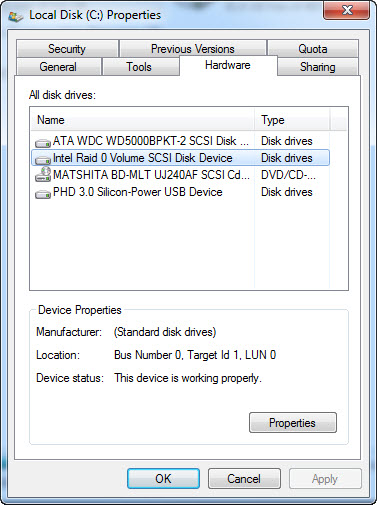377x505 pixels.
Task: Select the Hardware tab
Action: pyautogui.click(x=228, y=65)
